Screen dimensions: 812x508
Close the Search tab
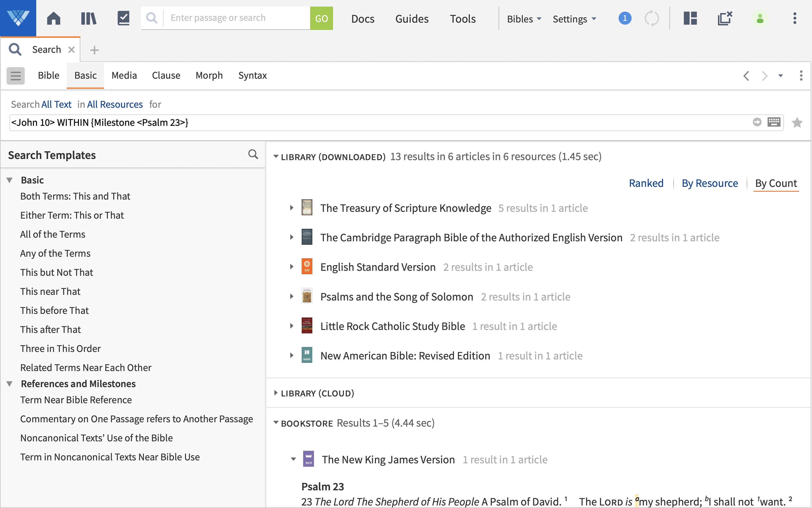pos(71,50)
